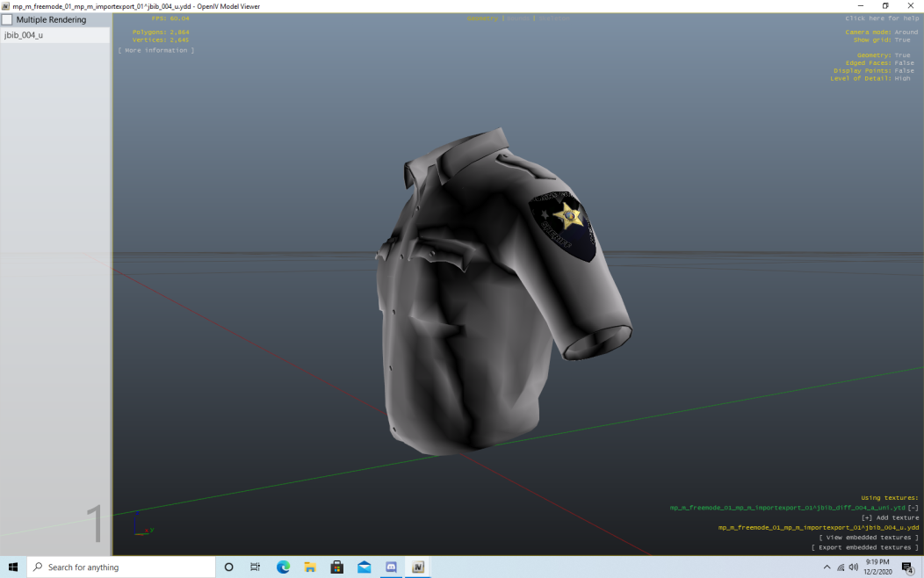Screen dimensions: 924x578
Task: Click View embedded textures
Action: pos(869,538)
